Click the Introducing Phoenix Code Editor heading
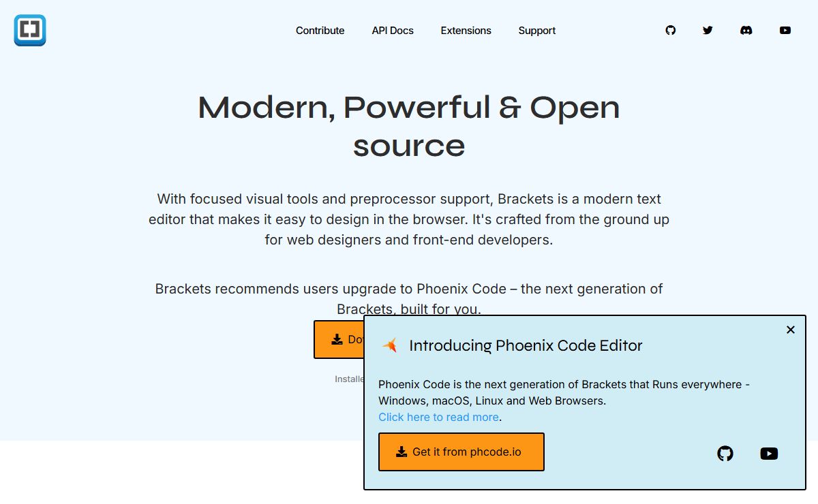The image size is (818, 504). (526, 345)
